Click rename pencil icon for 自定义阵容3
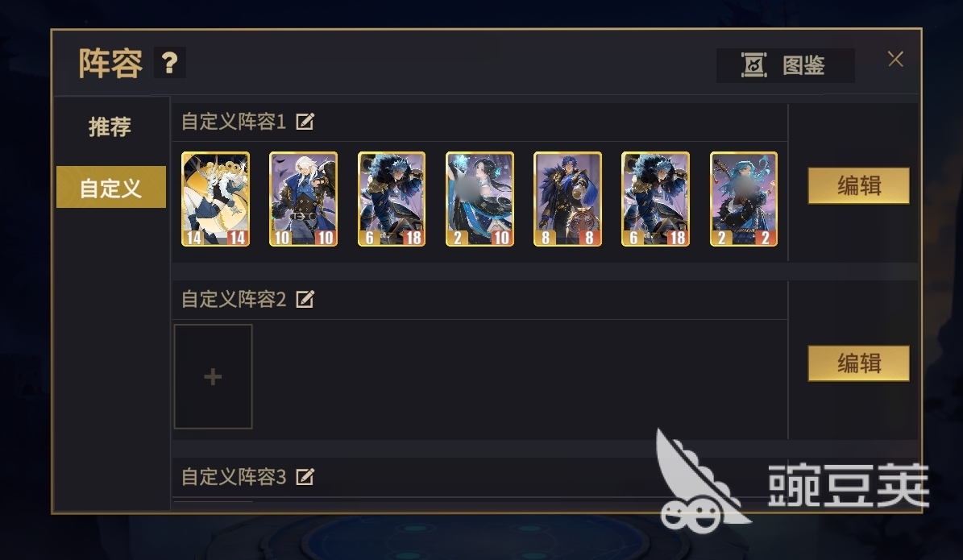 click(305, 476)
